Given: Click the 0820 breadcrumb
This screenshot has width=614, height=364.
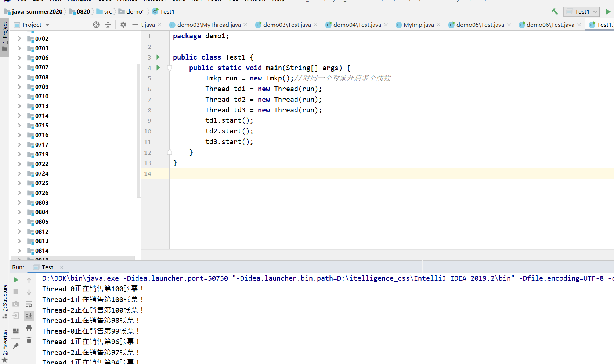Looking at the screenshot, I should point(80,12).
